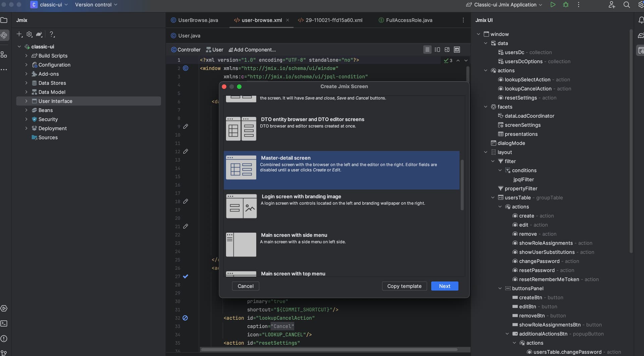
Task: Click Copy template button
Action: point(404,286)
